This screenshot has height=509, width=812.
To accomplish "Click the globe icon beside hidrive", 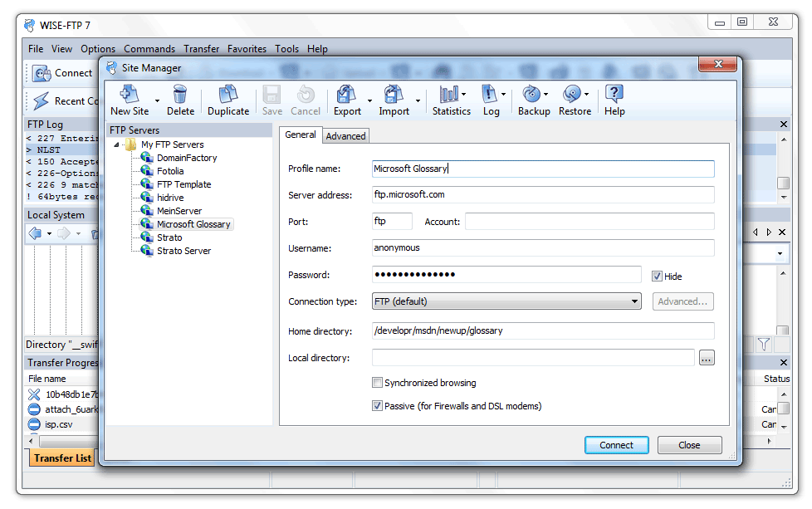I will coord(147,198).
